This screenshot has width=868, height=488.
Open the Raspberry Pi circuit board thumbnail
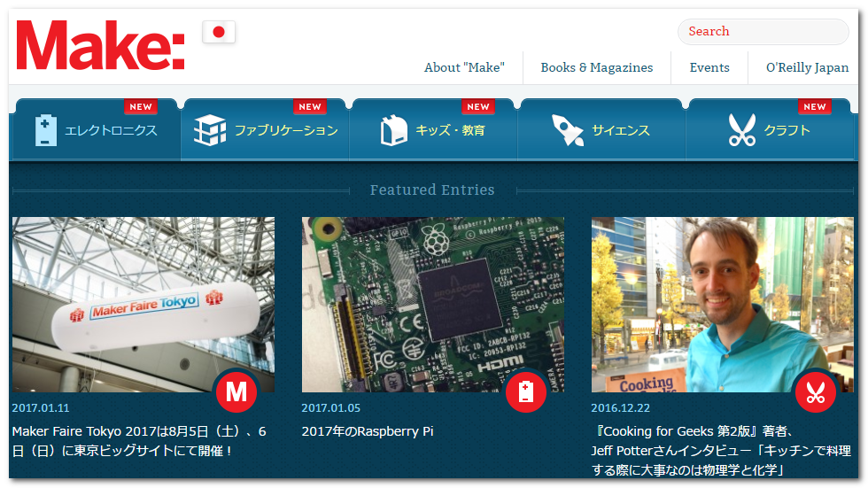[x=433, y=305]
